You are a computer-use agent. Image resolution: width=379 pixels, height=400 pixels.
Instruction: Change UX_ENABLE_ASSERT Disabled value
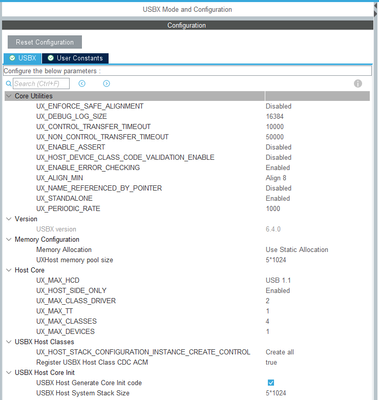click(278, 147)
